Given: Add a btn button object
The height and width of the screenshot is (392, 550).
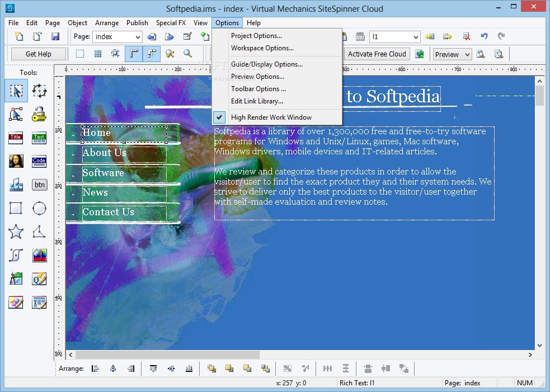Looking at the screenshot, I should pyautogui.click(x=39, y=185).
